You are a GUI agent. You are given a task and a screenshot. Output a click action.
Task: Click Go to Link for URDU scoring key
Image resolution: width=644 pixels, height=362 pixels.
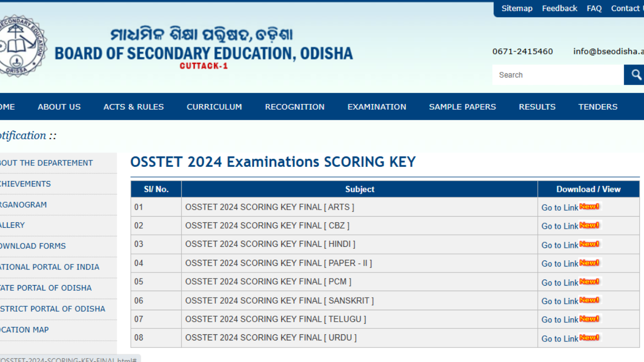point(559,339)
